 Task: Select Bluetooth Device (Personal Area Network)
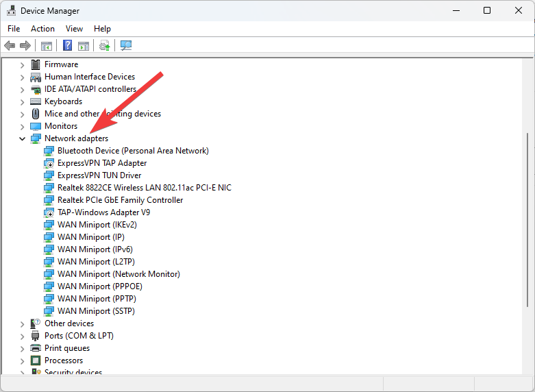coord(133,151)
